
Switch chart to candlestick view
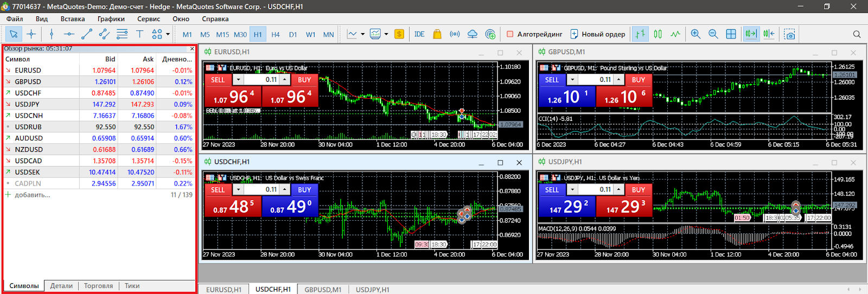pyautogui.click(x=658, y=34)
